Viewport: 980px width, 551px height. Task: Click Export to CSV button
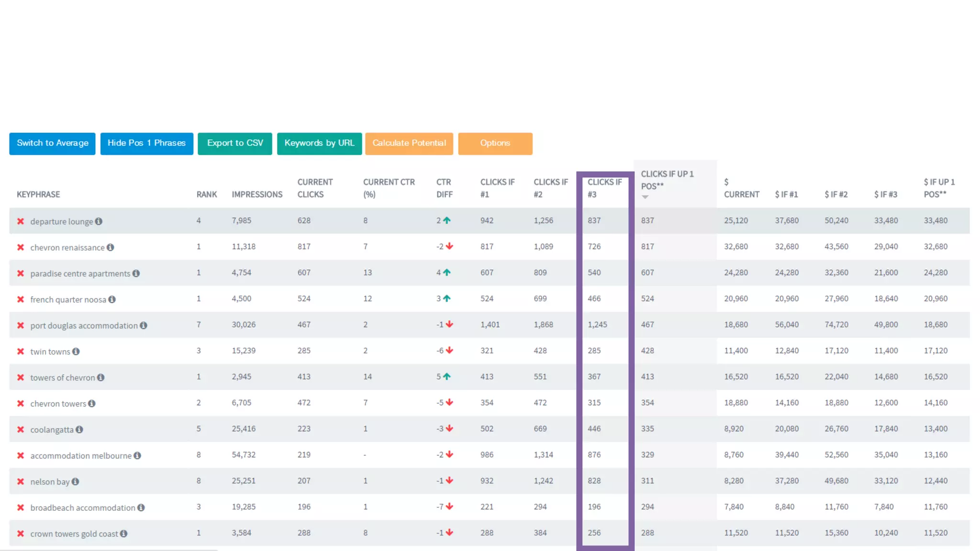(x=234, y=143)
